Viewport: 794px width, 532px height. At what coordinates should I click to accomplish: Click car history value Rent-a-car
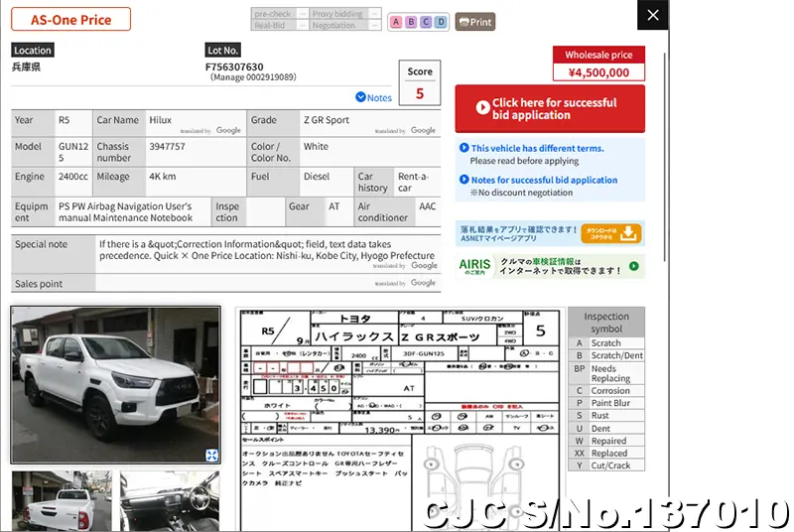[x=413, y=183]
